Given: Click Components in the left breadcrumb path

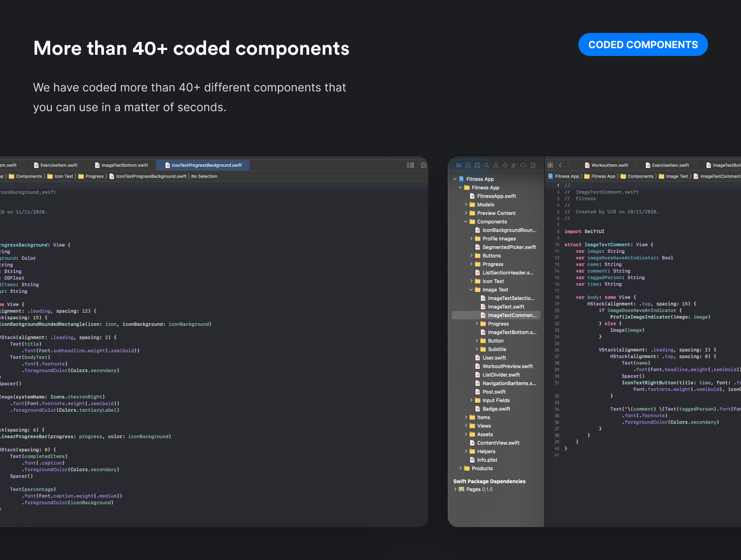Looking at the screenshot, I should (x=29, y=176).
